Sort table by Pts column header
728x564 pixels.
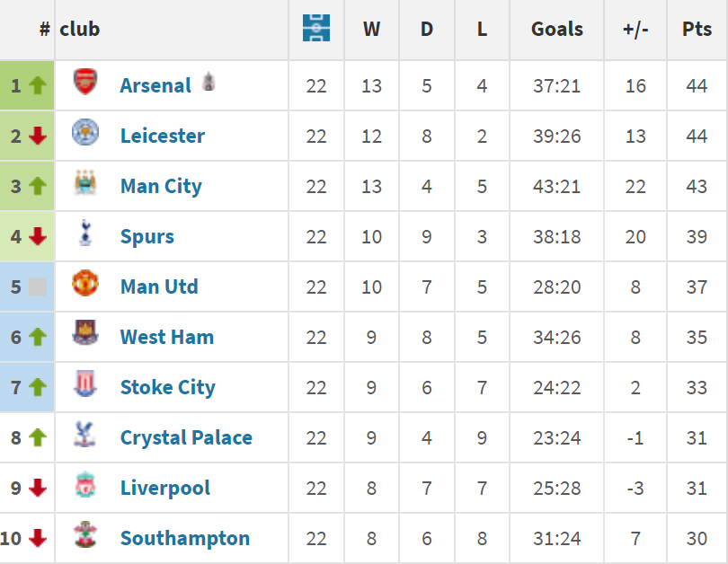pyautogui.click(x=697, y=29)
